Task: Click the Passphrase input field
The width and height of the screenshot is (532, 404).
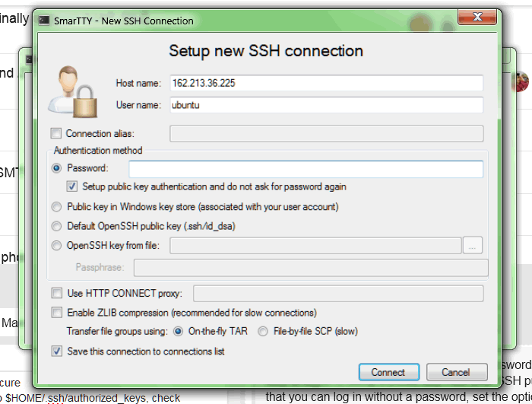Action: point(311,268)
